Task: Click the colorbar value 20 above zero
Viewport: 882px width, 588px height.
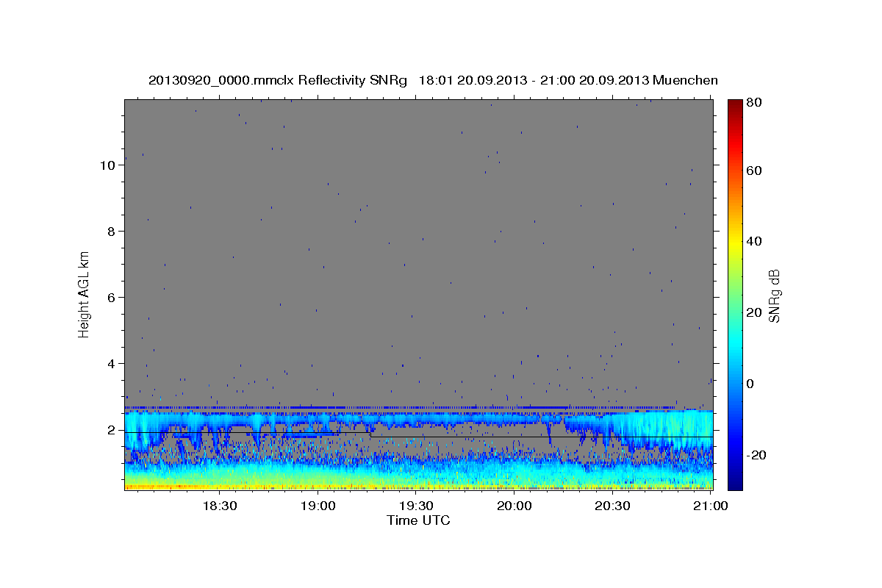Action: pos(753,312)
